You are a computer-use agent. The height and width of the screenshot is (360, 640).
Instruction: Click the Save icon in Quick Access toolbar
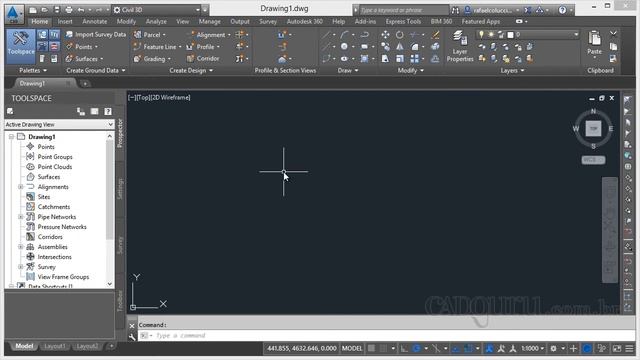pyautogui.click(x=57, y=10)
